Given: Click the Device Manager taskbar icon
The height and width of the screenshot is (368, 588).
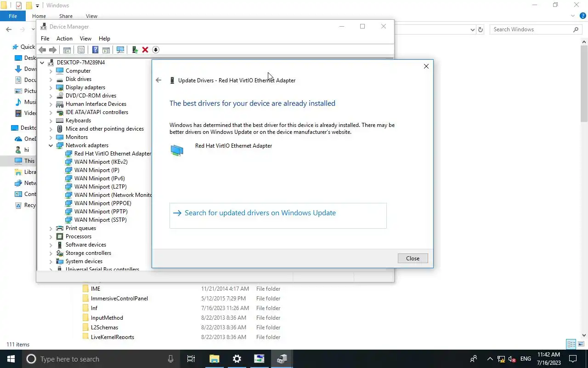Looking at the screenshot, I should click(282, 359).
